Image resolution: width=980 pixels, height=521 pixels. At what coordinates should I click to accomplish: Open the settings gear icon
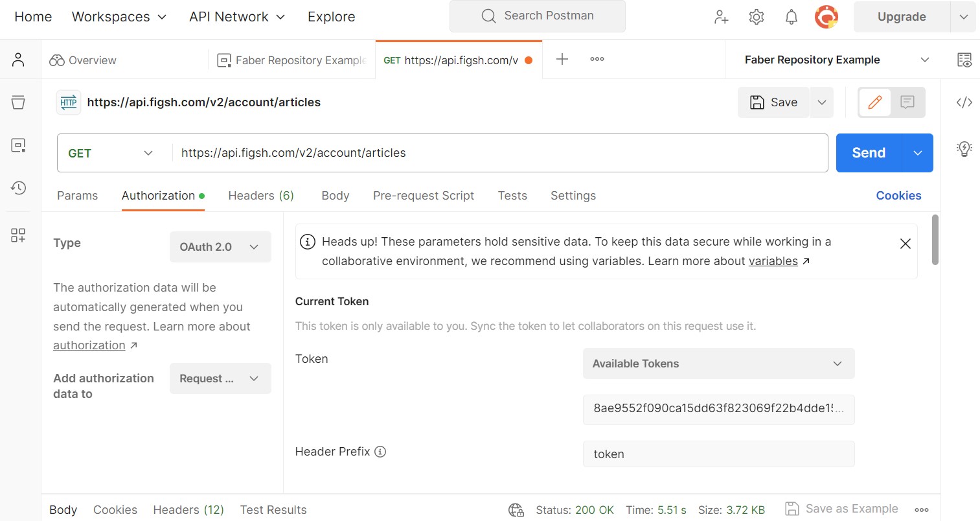pos(757,17)
